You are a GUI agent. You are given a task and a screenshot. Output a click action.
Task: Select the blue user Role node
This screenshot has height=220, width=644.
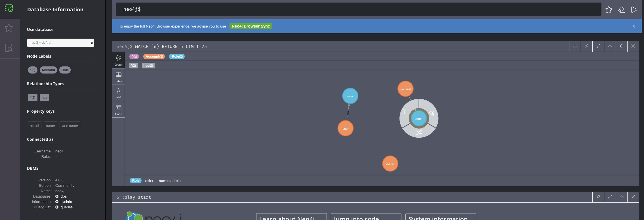[x=350, y=96]
